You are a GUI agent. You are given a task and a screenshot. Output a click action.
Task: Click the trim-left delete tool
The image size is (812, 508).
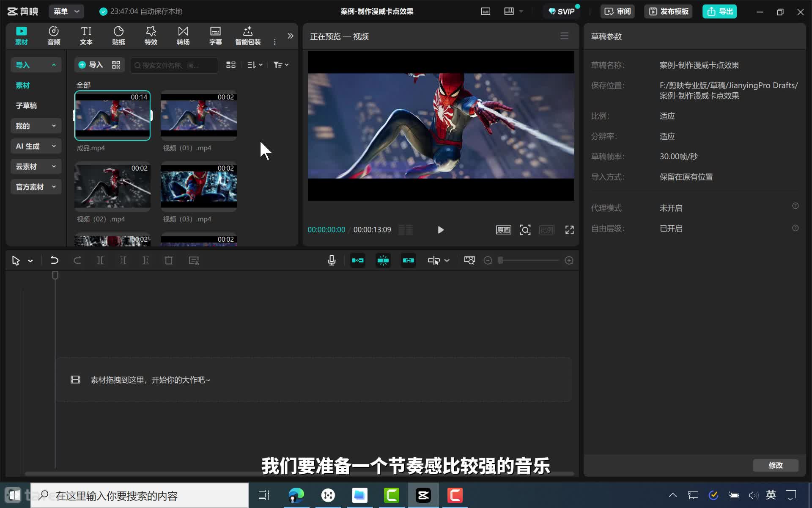pyautogui.click(x=123, y=260)
